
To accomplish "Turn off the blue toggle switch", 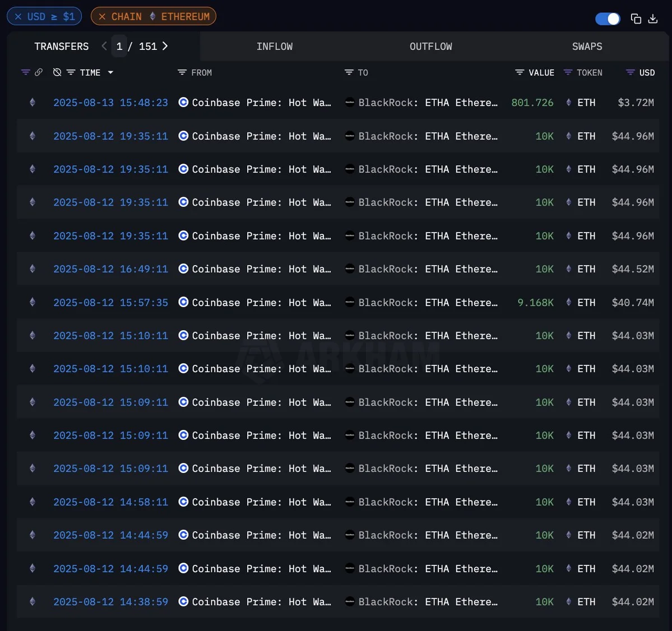I will tap(608, 18).
